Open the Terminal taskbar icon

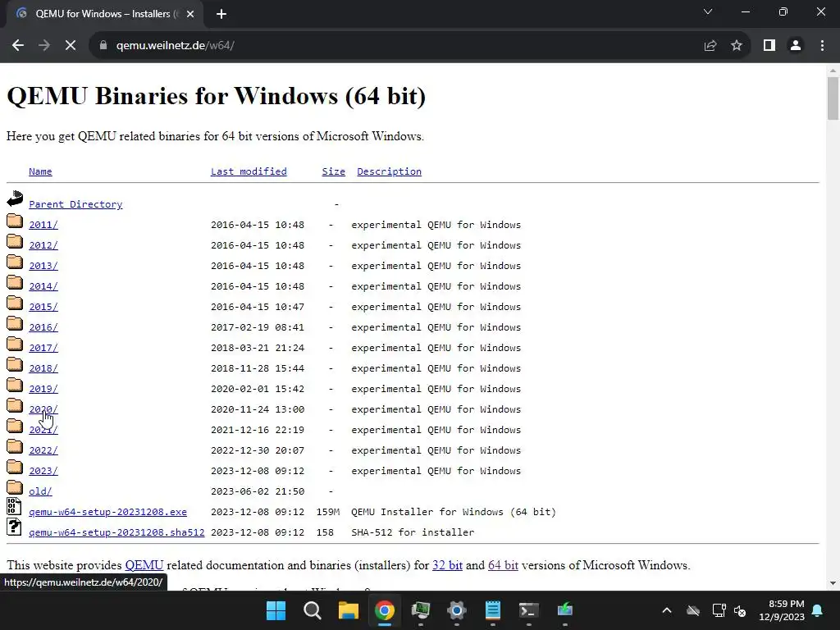coord(529,610)
